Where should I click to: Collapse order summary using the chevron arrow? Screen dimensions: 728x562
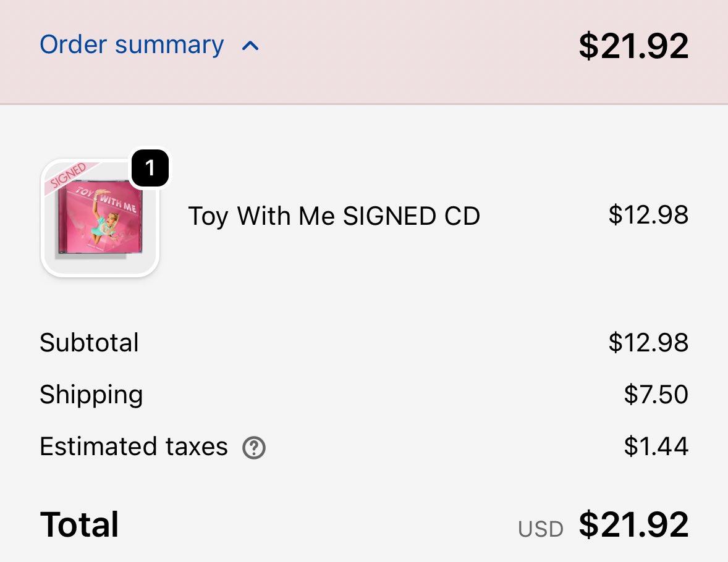(250, 46)
